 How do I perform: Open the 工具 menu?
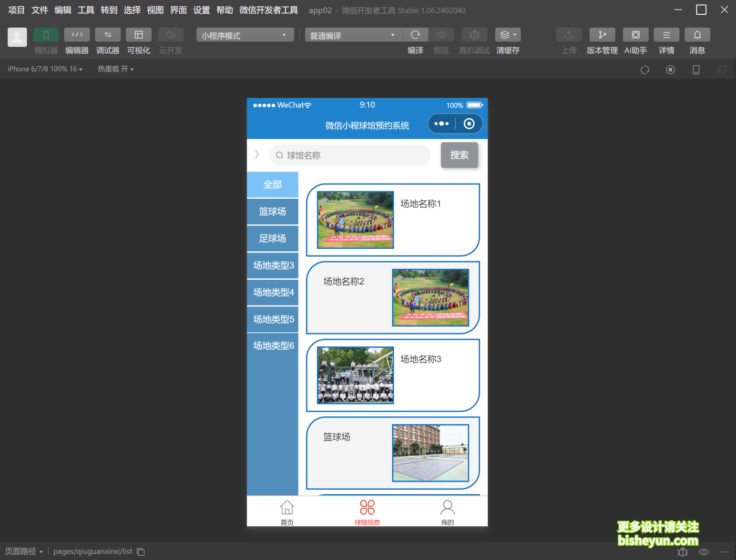coord(85,9)
